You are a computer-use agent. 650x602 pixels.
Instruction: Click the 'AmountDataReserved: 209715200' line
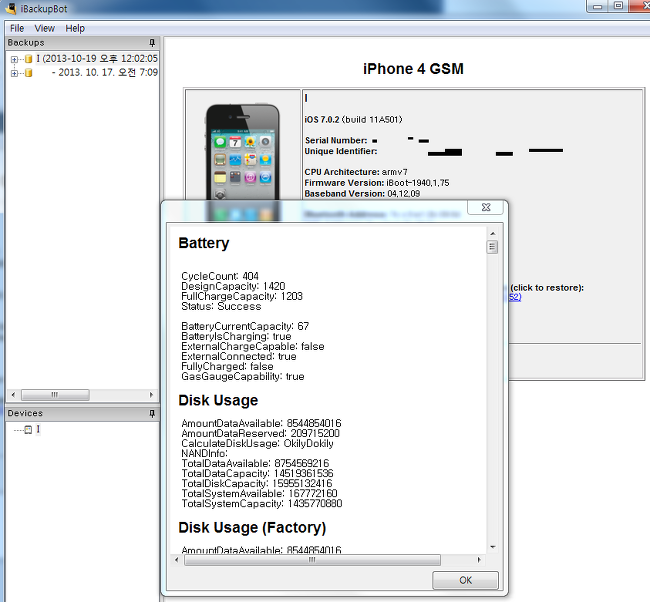pyautogui.click(x=260, y=433)
